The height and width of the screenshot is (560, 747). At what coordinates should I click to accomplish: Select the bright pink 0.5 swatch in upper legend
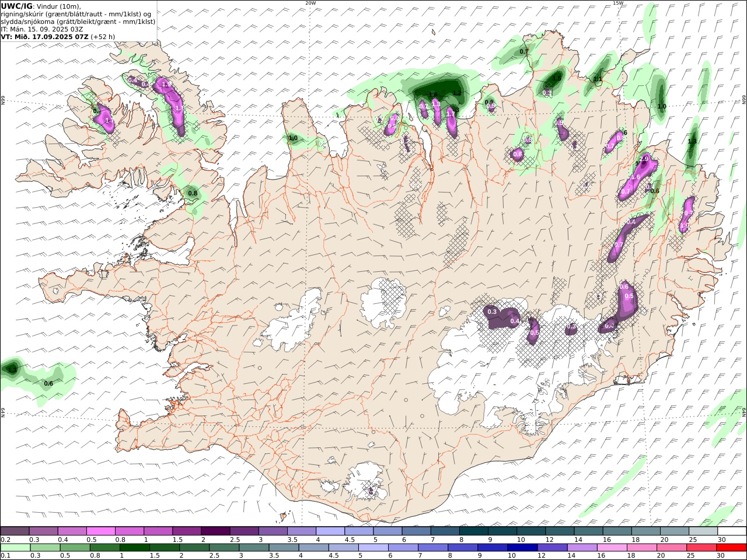point(101,531)
